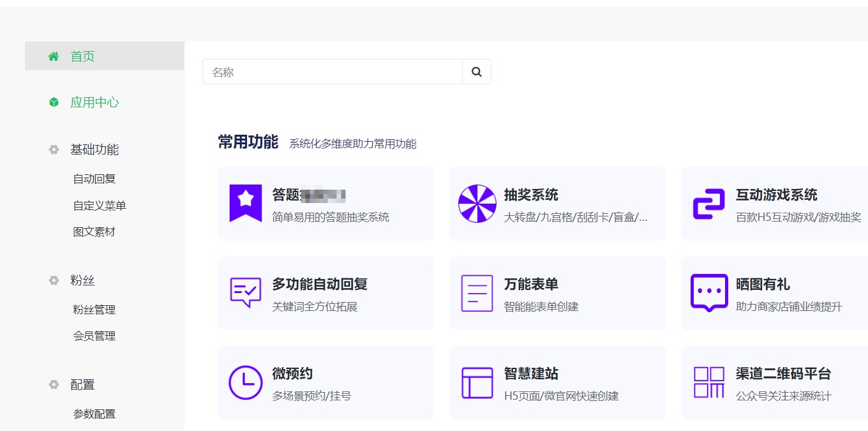Expand the 粉丝 section via its gear icon
Viewport: 868px width, 431px height.
click(x=54, y=280)
